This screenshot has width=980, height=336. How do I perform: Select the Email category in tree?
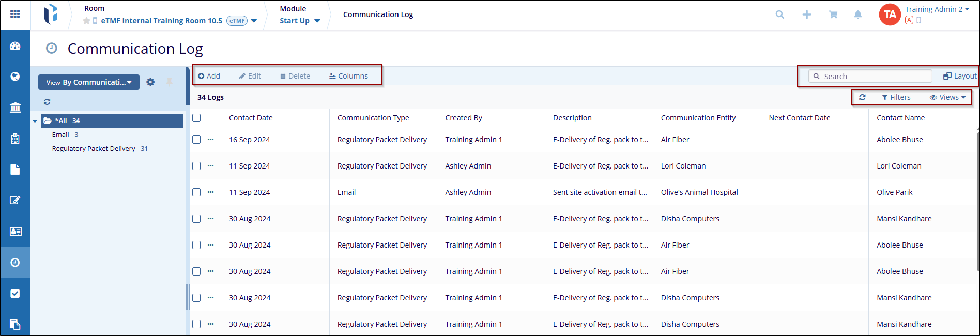pos(60,135)
